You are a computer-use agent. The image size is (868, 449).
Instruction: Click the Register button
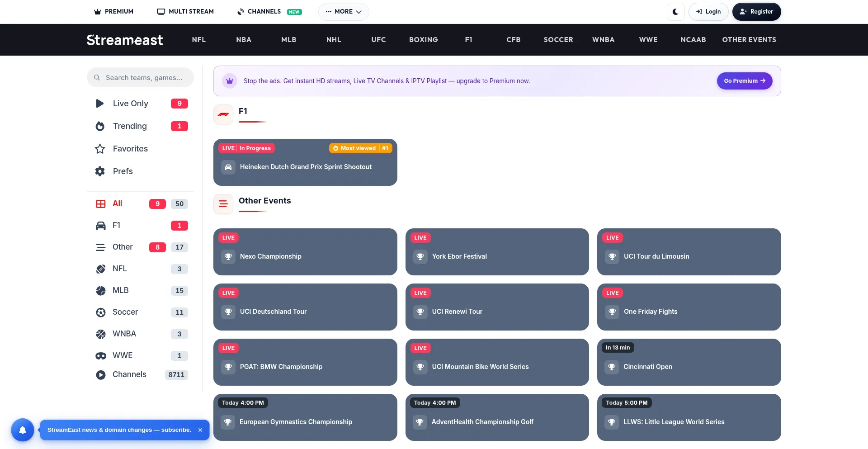tap(756, 12)
